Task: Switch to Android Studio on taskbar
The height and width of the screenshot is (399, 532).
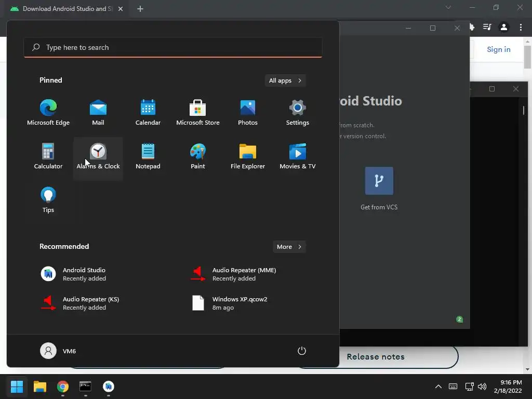Action: coord(109,387)
